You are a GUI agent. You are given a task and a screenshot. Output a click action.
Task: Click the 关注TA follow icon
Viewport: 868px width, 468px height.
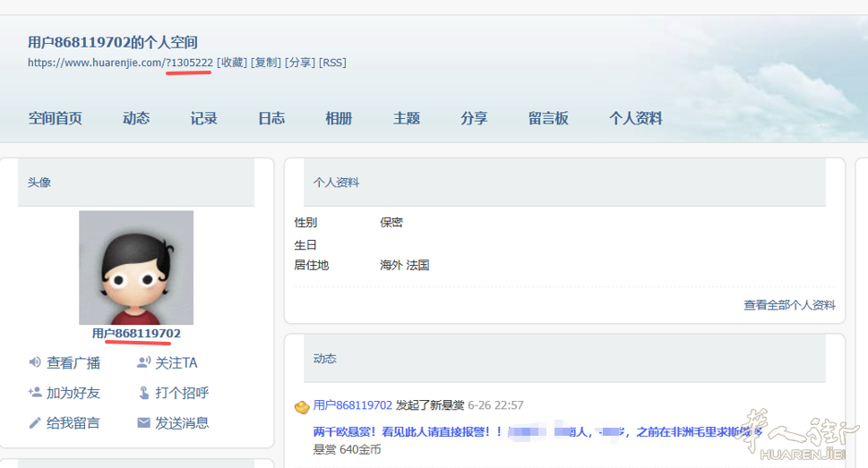click(x=143, y=362)
